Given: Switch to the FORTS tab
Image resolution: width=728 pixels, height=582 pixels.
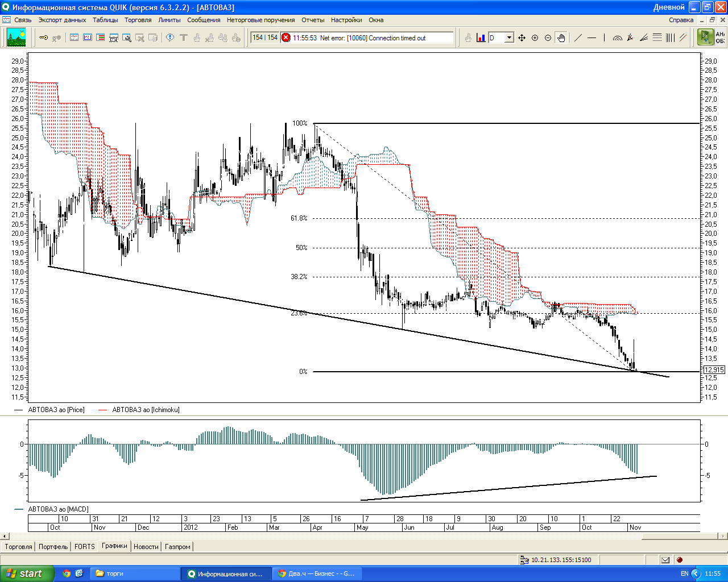Looking at the screenshot, I should [x=85, y=547].
